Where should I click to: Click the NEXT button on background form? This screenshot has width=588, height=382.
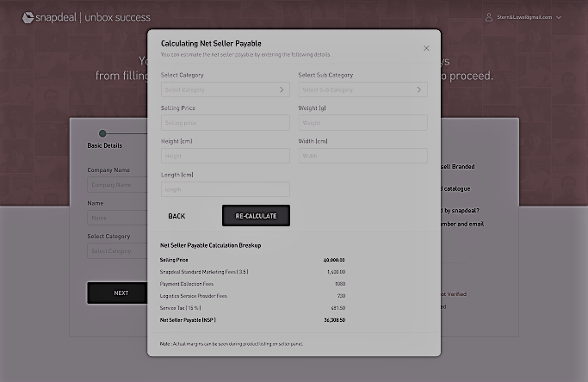pyautogui.click(x=117, y=293)
